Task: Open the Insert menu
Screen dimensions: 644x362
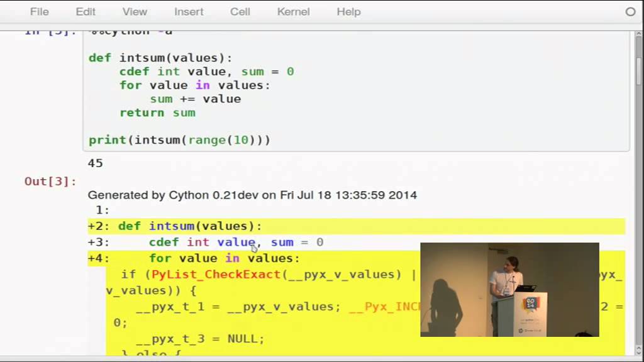Action: coord(189,12)
